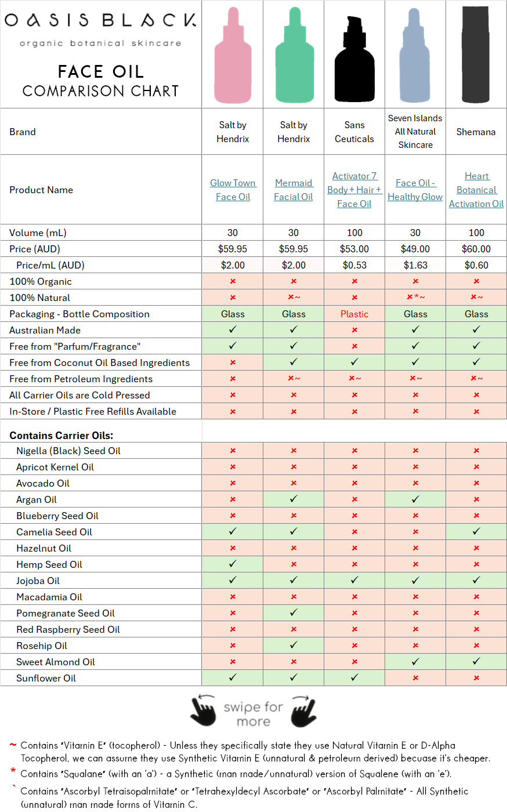Viewport: 507px width, 812px height.
Task: Click the 'Brand' row label
Action: 23,132
